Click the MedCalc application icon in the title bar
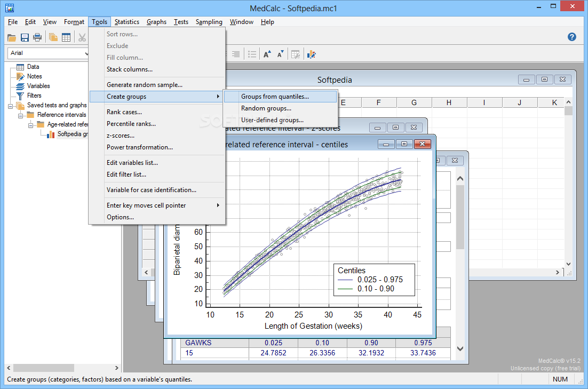Image resolution: width=588 pixels, height=389 pixels. tap(10, 8)
